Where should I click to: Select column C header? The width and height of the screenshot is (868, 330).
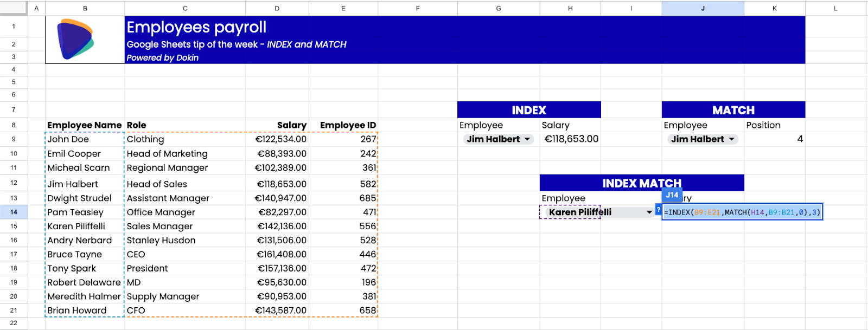185,8
